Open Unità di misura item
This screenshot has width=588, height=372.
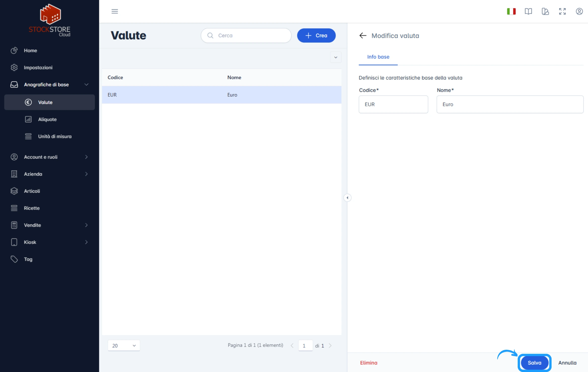[x=49, y=136]
